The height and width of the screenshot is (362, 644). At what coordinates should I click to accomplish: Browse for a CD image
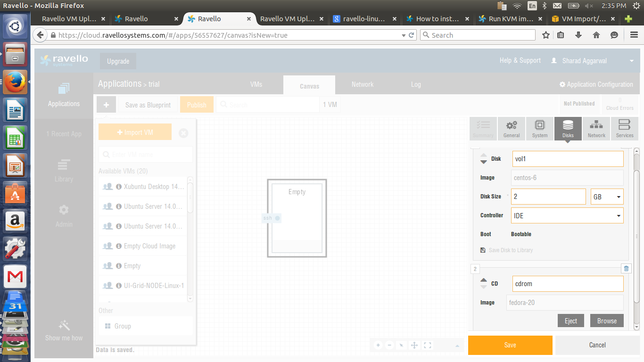point(607,321)
